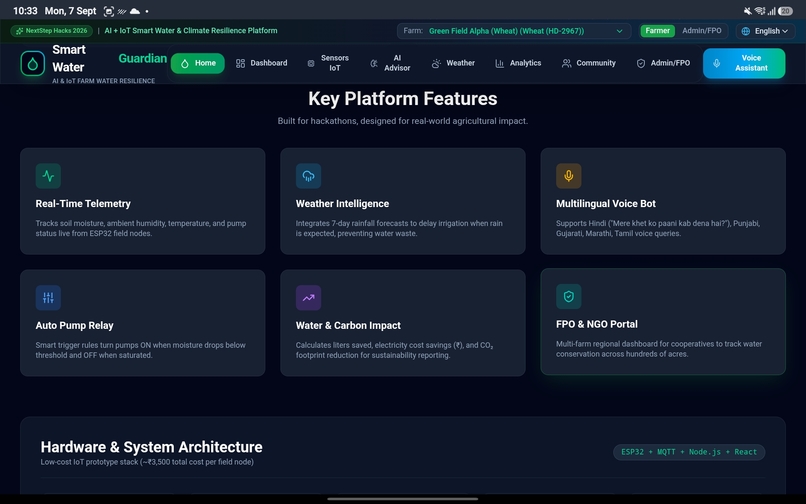Click the NextStep Hacks 2026 badge
Viewport: 806px width, 504px height.
click(x=51, y=31)
